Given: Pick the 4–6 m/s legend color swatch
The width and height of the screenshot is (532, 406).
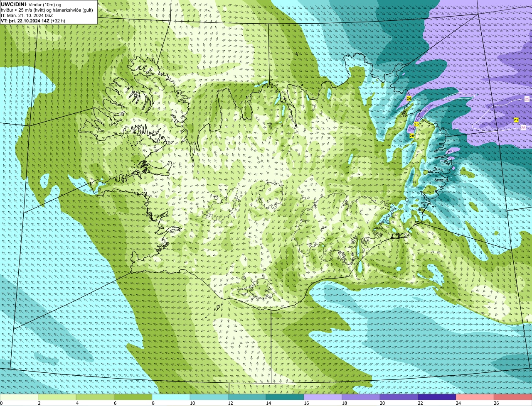Looking at the screenshot, I should coord(95,397).
